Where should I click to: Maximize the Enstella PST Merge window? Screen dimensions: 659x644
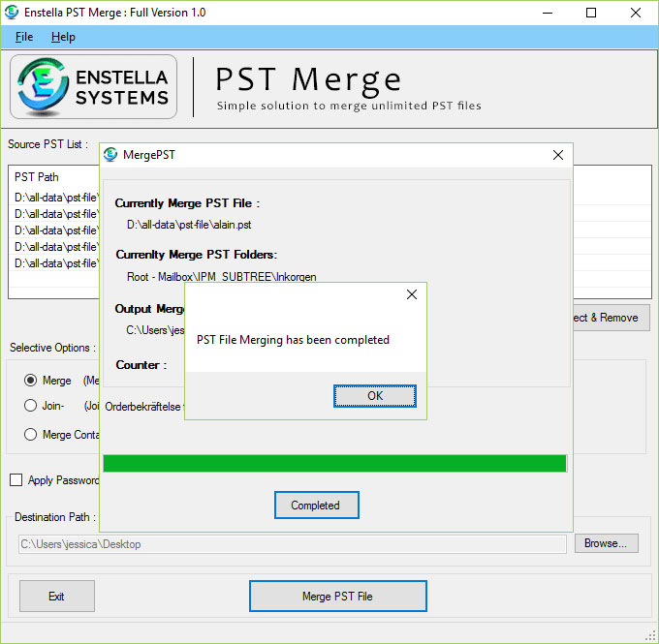[591, 13]
